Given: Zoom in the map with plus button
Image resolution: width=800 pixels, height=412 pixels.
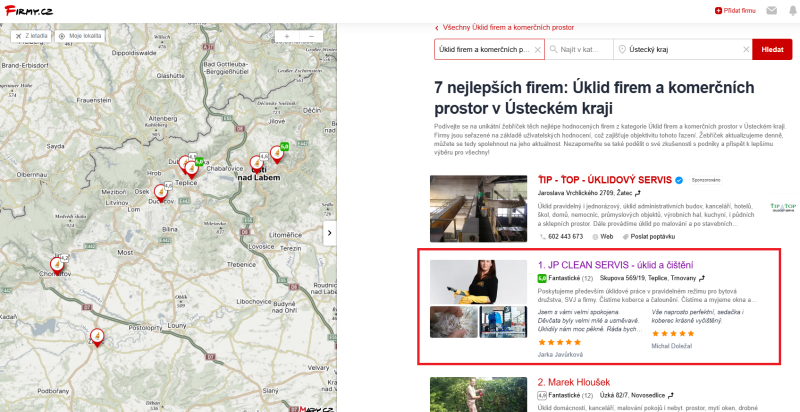Looking at the screenshot, I should (287, 36).
